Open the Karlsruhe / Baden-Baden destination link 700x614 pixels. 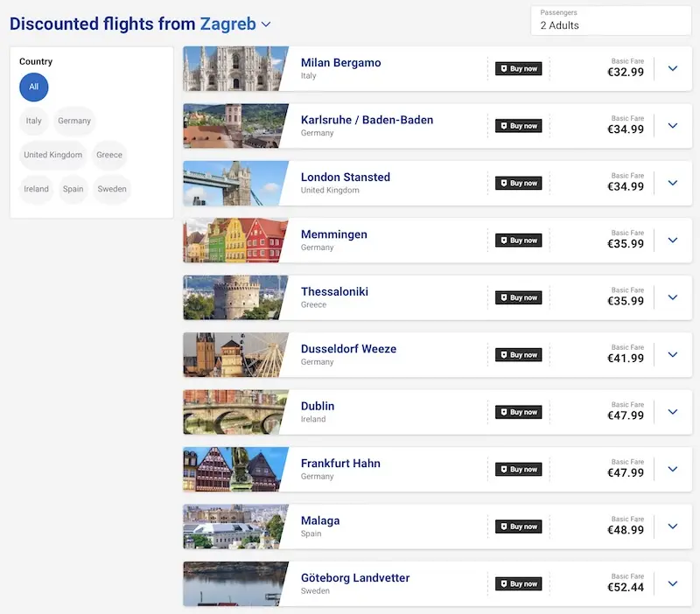pos(367,120)
